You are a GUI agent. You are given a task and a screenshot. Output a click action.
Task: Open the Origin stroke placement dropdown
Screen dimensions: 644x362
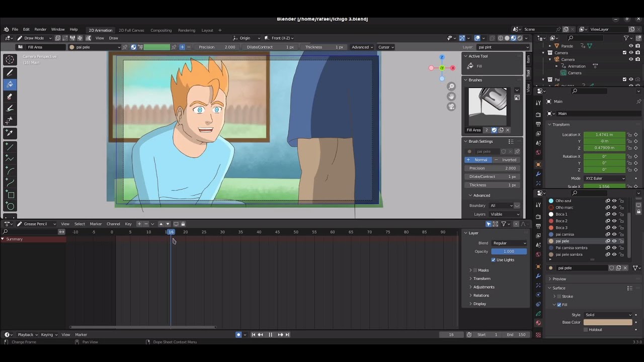(x=247, y=38)
